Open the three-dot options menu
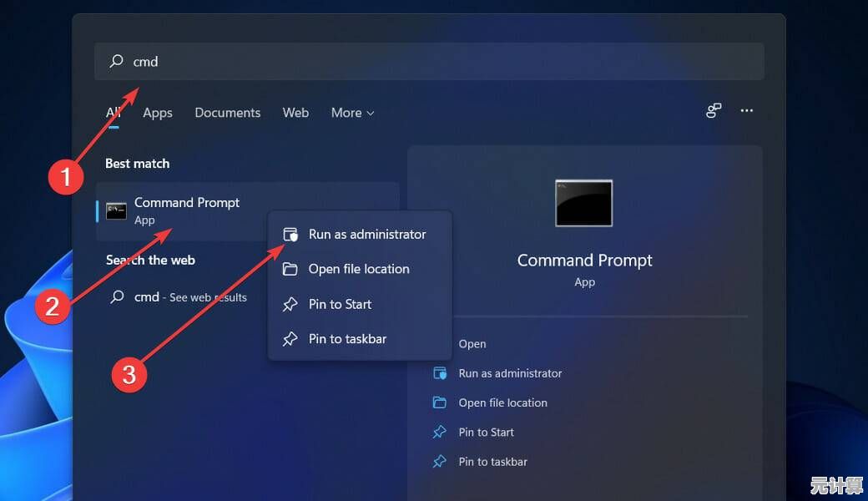The image size is (868, 501). pyautogui.click(x=747, y=111)
